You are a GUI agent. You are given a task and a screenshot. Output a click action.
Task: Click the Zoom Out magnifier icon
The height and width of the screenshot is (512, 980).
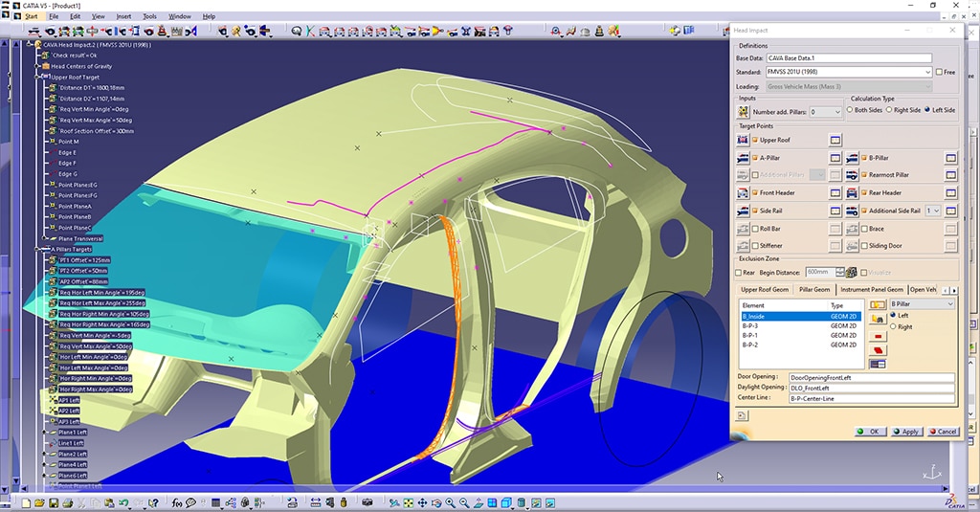[x=464, y=502]
